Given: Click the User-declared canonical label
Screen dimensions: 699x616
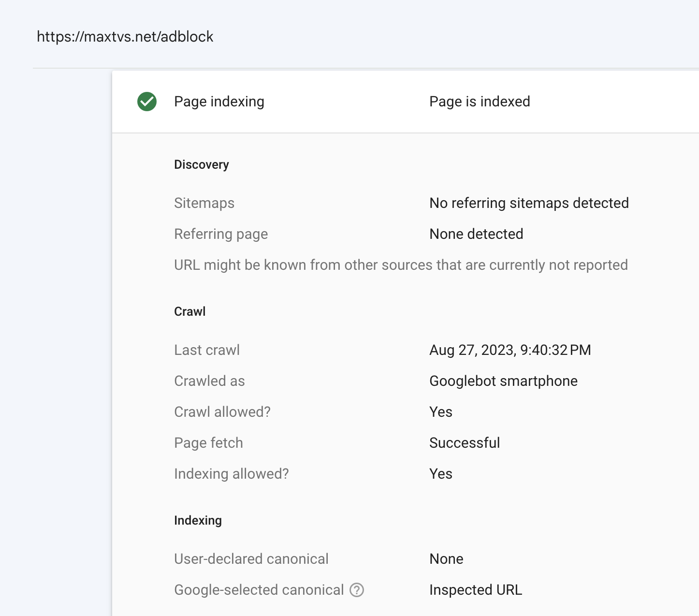Looking at the screenshot, I should point(251,559).
